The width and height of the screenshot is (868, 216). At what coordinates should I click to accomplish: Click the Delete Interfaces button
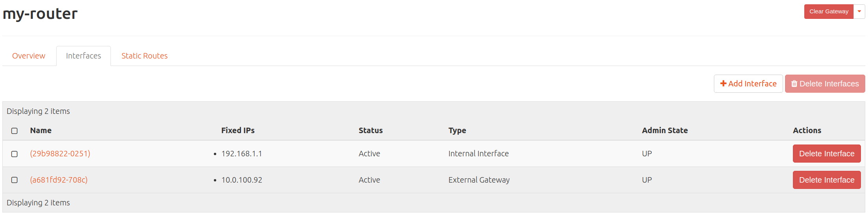click(x=825, y=84)
